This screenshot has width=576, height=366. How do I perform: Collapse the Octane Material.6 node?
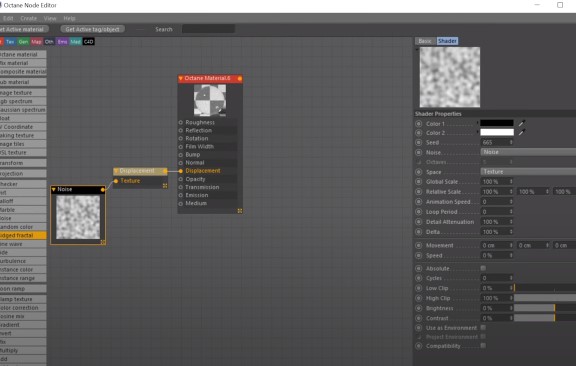[181, 78]
